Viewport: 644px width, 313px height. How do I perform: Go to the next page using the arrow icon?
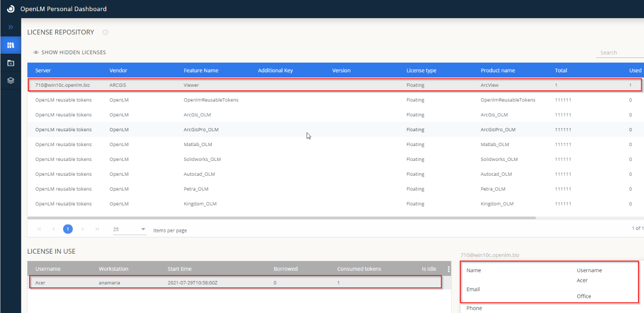[83, 229]
